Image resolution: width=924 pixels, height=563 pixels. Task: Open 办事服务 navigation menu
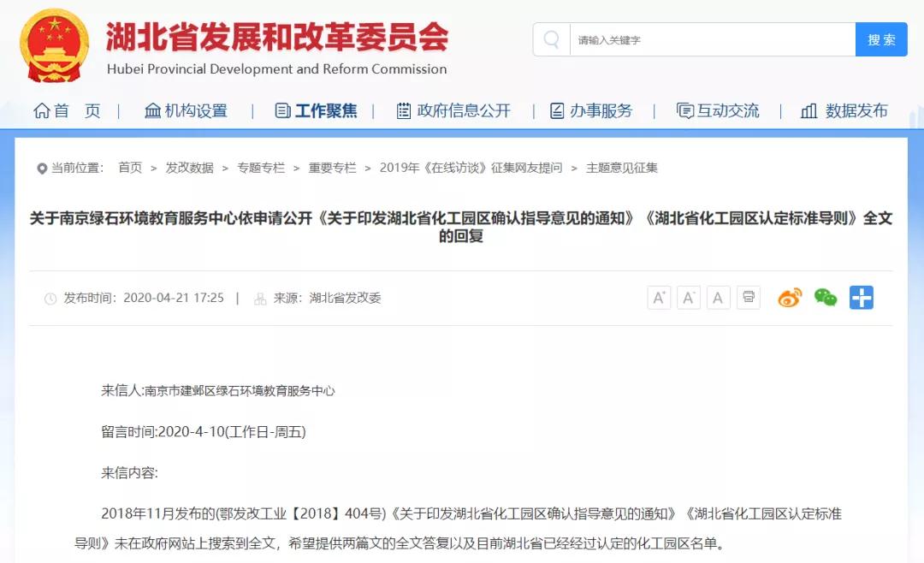pos(591,110)
